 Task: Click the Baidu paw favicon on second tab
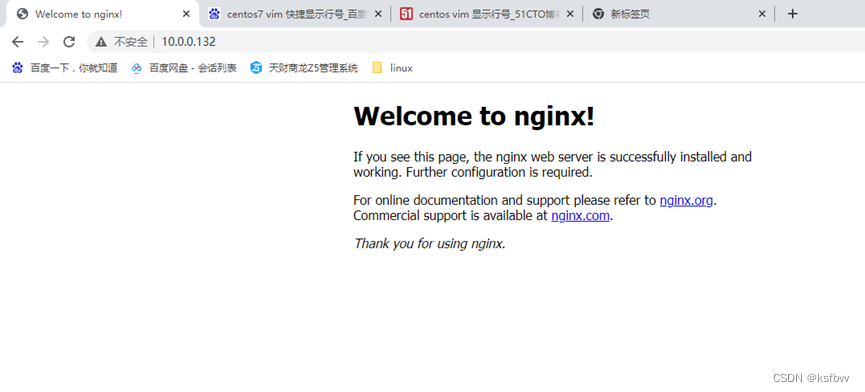[x=215, y=14]
